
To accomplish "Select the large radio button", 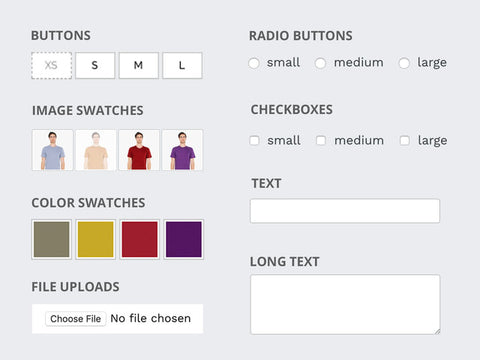I will pos(404,63).
